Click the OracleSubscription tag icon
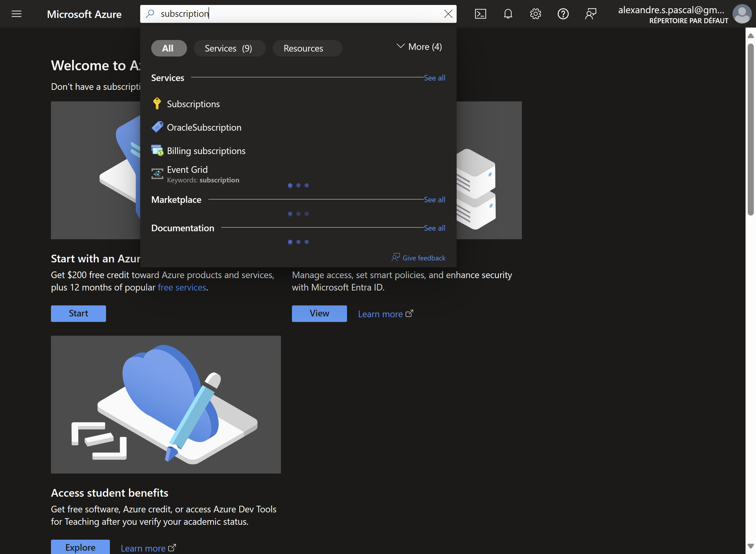 (x=157, y=127)
